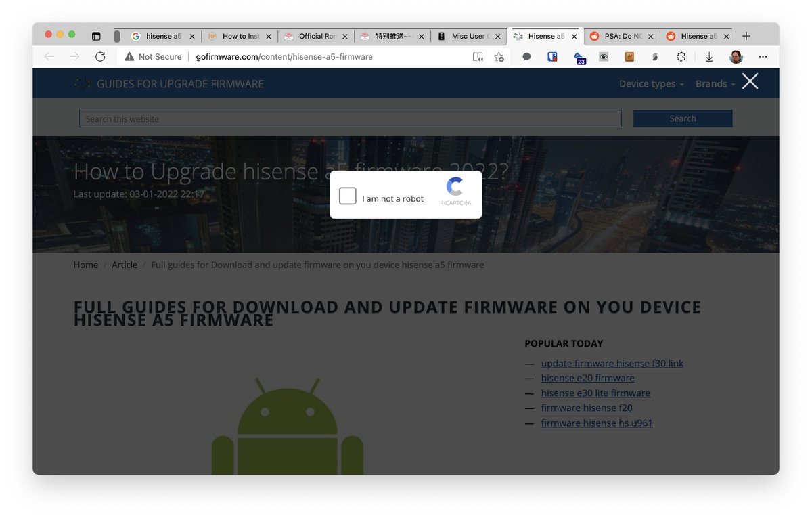Open update firmware hisense f30 link

pos(612,364)
